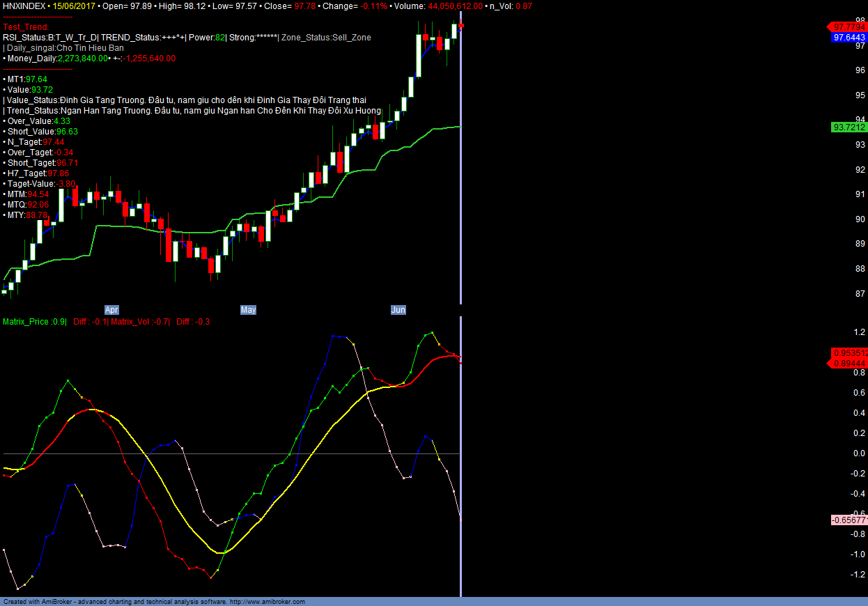Click the green 93.7212 value tag
The height and width of the screenshot is (606, 868).
point(848,127)
